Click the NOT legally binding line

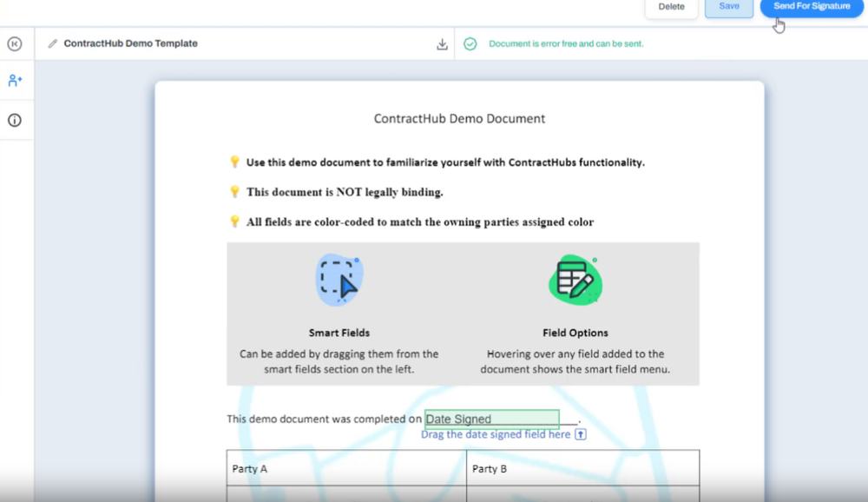(x=345, y=192)
